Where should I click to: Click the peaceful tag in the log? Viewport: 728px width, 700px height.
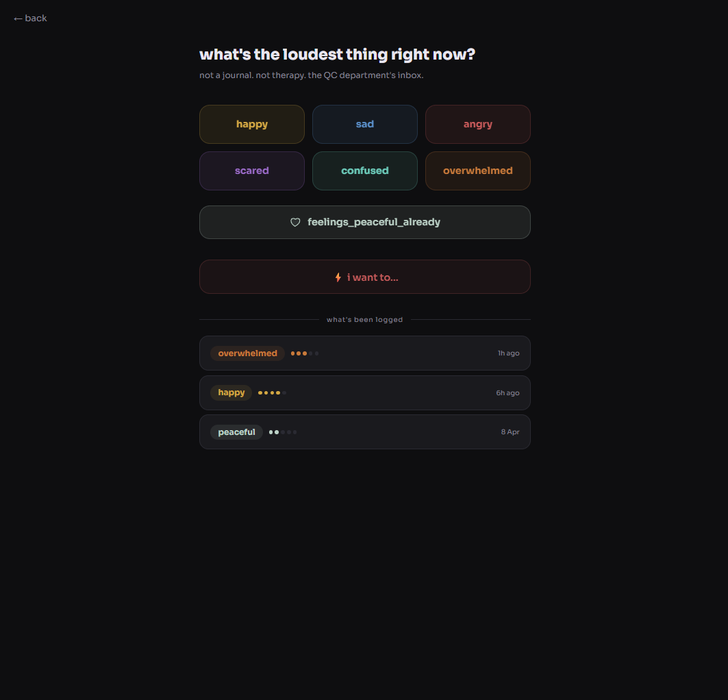pos(236,432)
